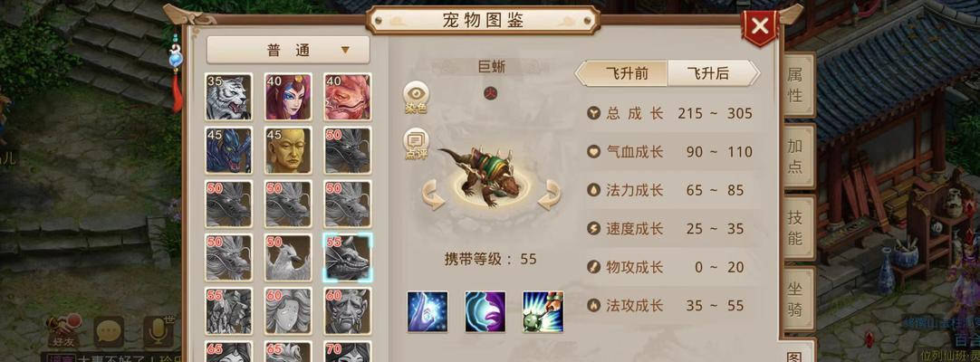The width and height of the screenshot is (980, 362).
Task: Select the level 45 blue beast pet
Action: point(229,150)
